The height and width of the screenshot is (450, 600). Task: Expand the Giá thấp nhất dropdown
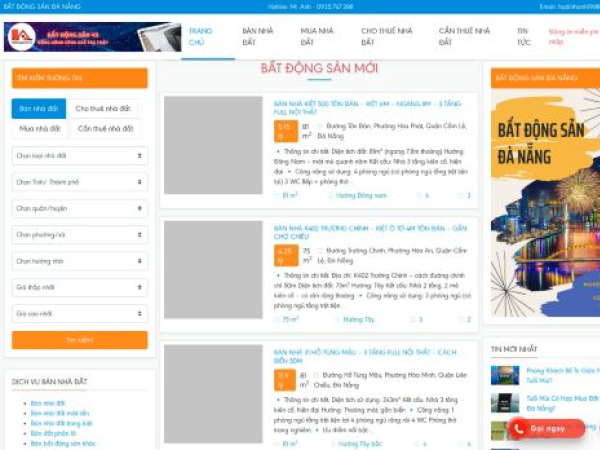80,287
